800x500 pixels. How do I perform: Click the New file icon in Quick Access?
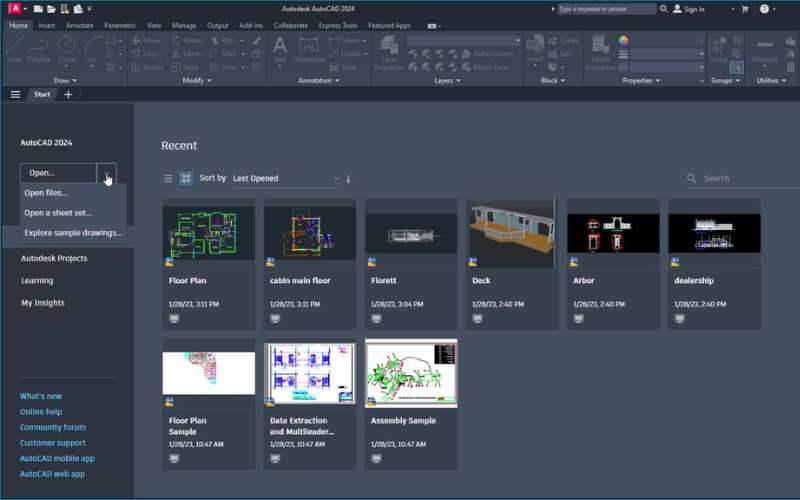(37, 8)
